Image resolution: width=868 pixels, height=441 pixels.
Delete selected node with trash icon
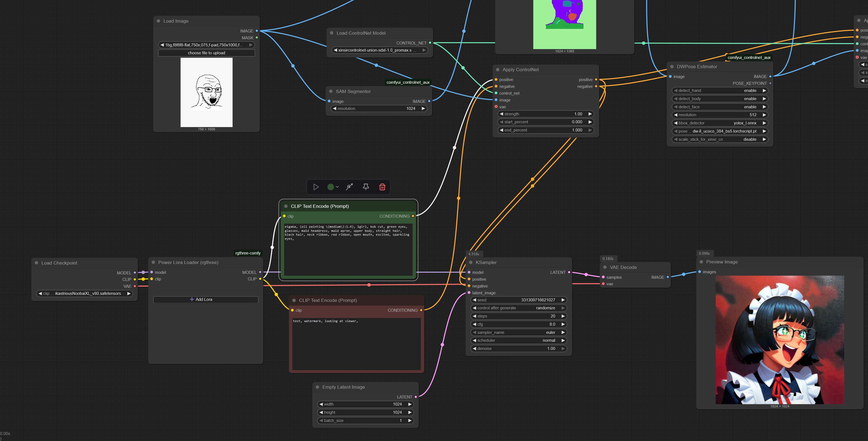pos(382,187)
